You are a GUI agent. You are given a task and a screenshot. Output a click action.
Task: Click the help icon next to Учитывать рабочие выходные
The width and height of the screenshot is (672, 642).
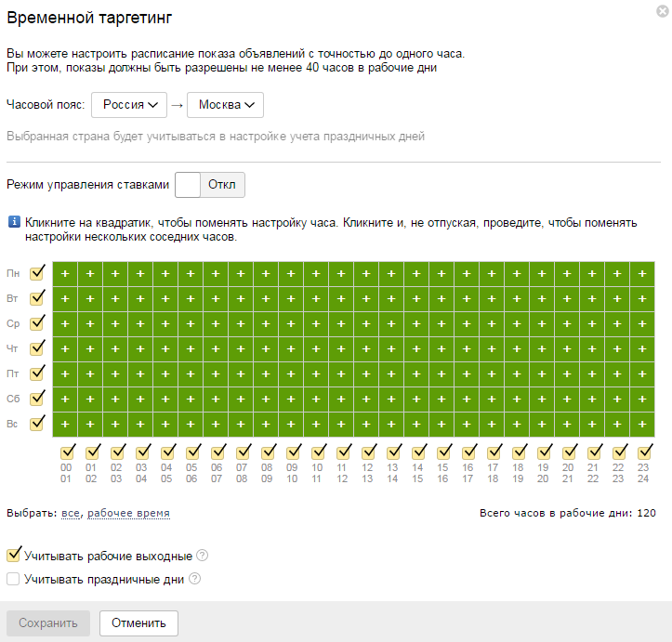pyautogui.click(x=202, y=556)
